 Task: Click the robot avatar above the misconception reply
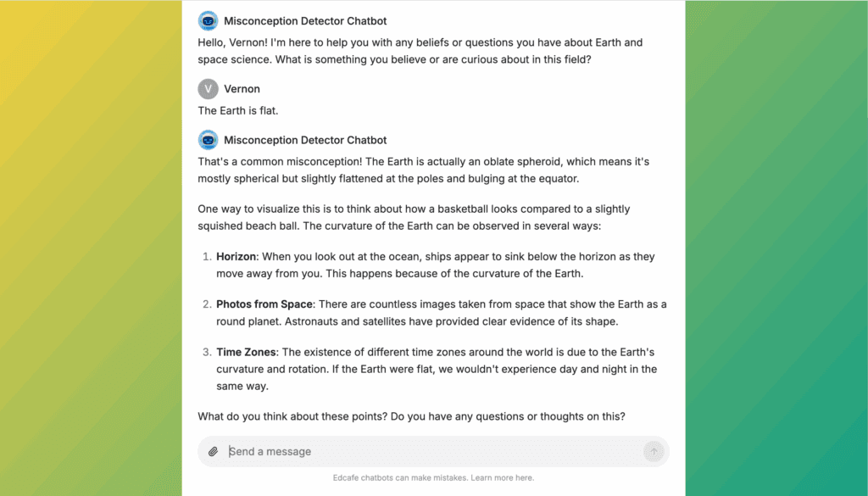coord(209,140)
